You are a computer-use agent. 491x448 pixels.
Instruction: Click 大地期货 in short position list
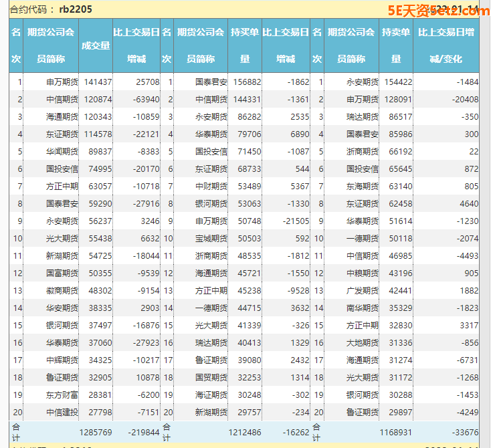tap(362, 343)
